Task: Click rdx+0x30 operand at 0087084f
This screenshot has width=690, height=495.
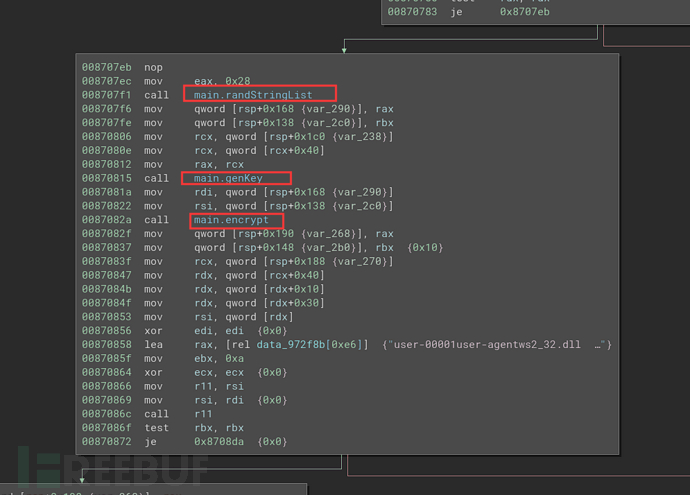Action: pyautogui.click(x=294, y=303)
